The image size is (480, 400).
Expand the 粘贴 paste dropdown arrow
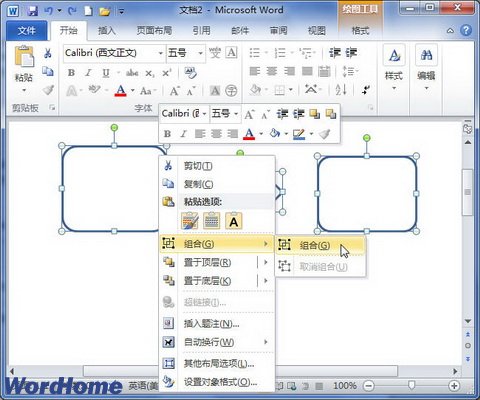click(x=24, y=90)
